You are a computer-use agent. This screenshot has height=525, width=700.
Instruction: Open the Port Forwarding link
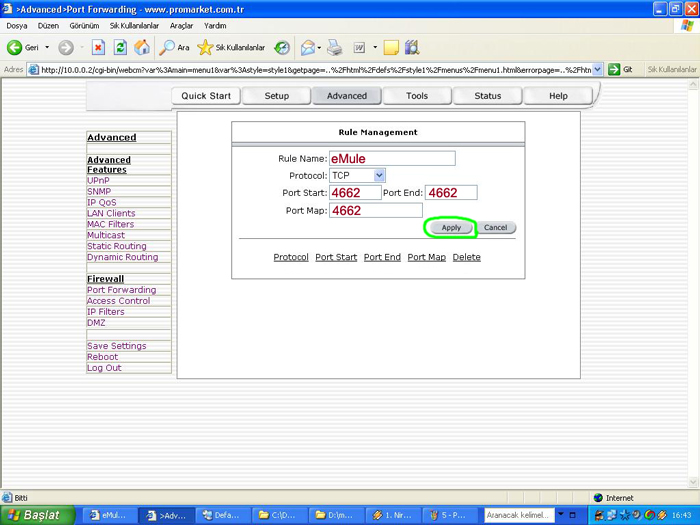122,290
